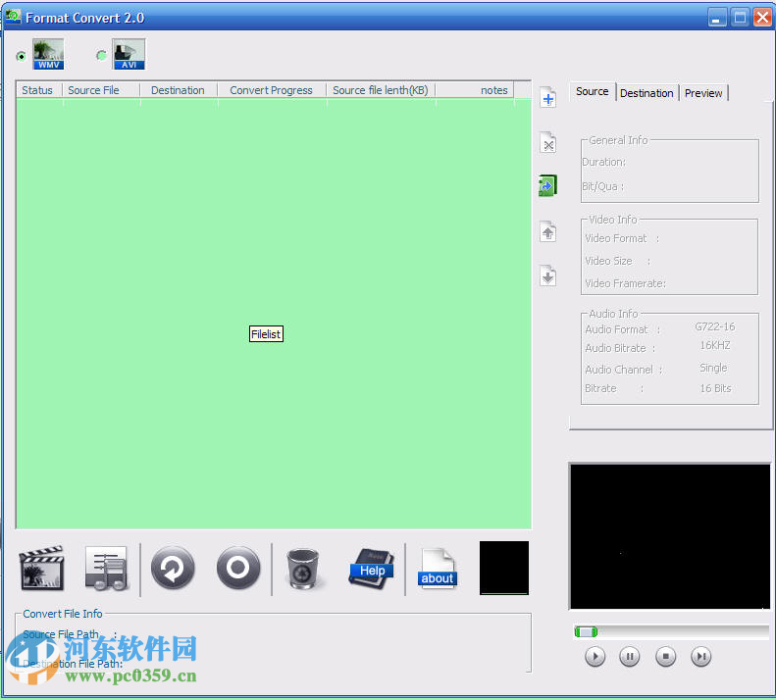Click the recycle bin trash icon

(x=305, y=569)
